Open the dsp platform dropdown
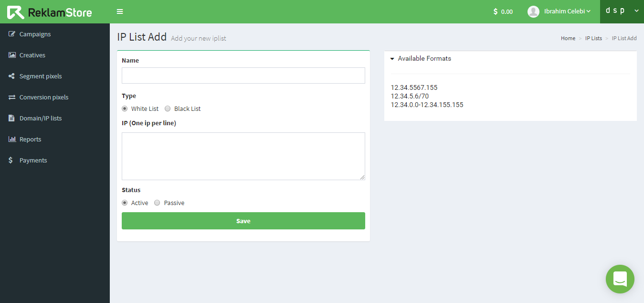Image resolution: width=644 pixels, height=303 pixels. coord(622,11)
